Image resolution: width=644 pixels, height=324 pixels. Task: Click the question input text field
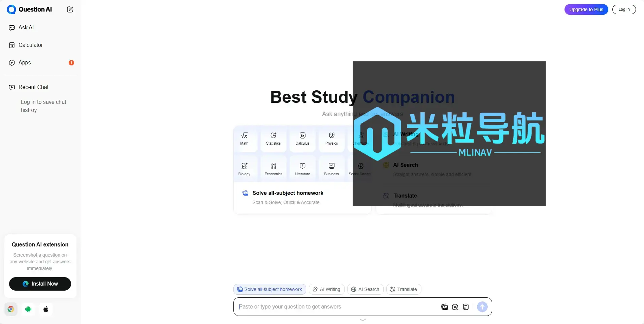pyautogui.click(x=337, y=307)
